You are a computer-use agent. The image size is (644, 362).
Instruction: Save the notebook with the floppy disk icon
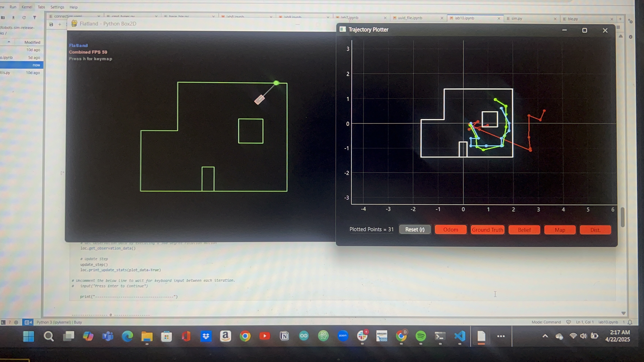point(51,24)
